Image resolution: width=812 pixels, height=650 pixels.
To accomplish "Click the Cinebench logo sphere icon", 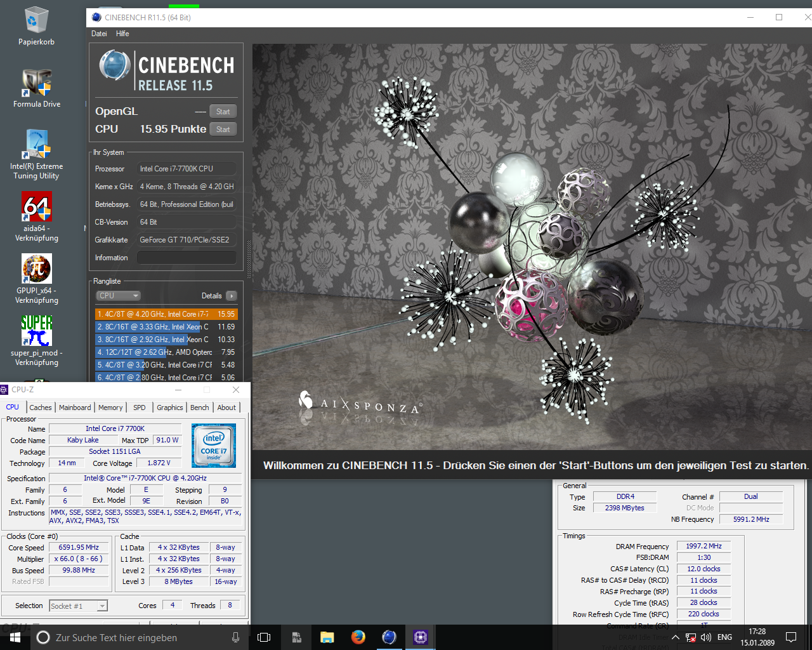I will pos(115,65).
